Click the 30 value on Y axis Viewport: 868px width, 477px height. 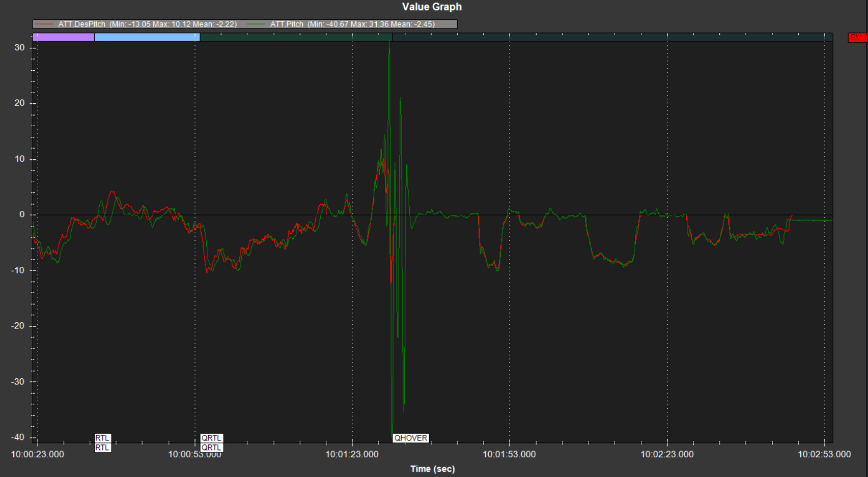click(x=19, y=47)
